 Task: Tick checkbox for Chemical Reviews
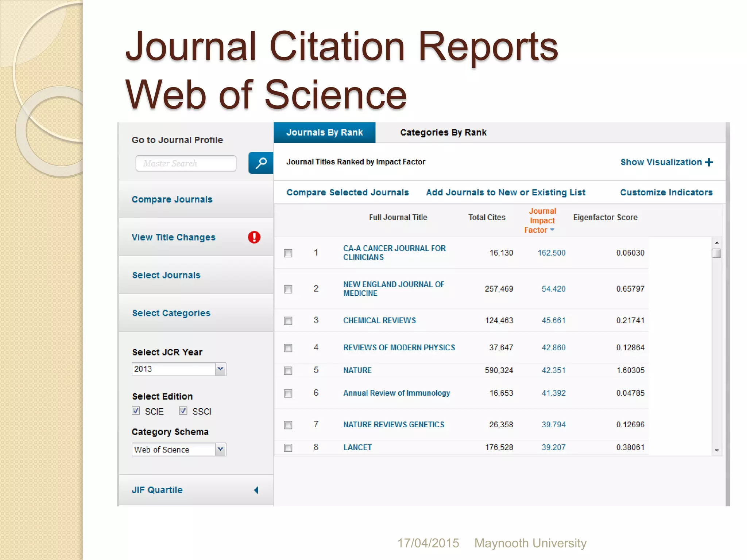(288, 321)
